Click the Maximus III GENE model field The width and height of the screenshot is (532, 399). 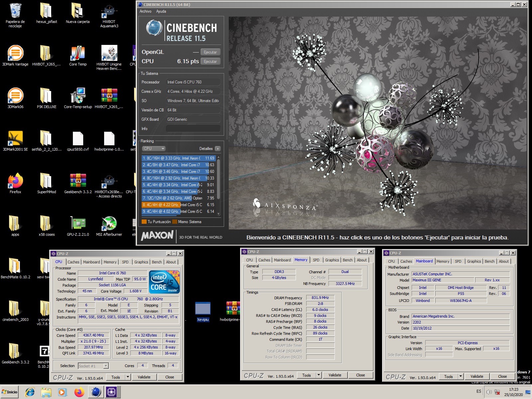pos(443,280)
